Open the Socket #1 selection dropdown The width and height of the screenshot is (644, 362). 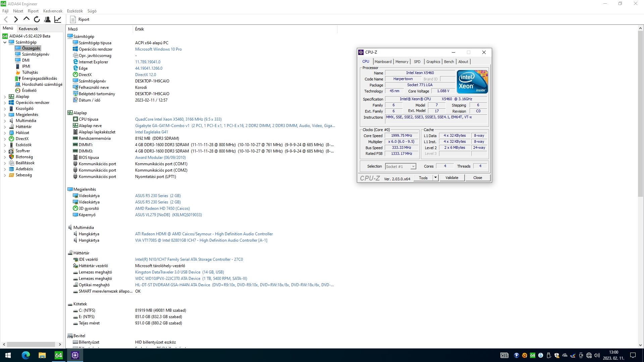413,167
